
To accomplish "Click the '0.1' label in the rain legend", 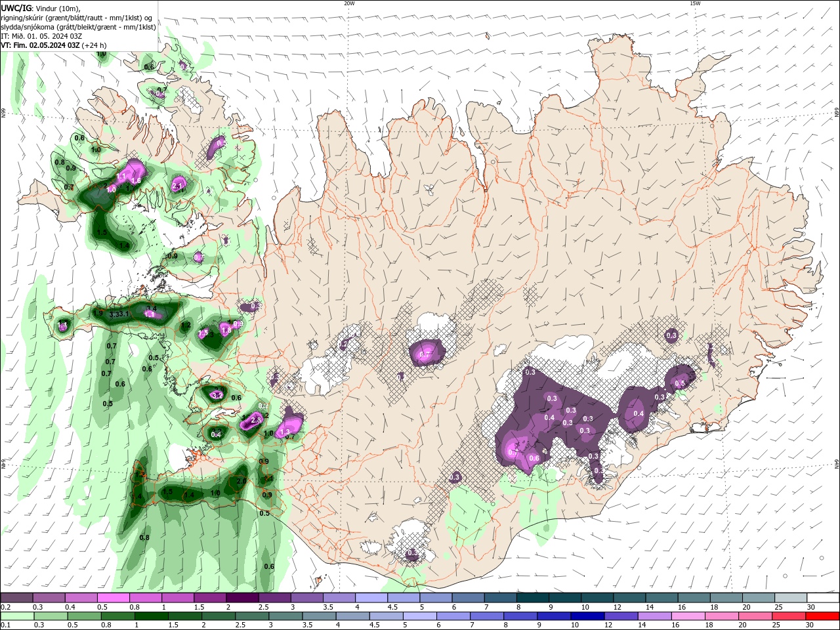I will [5, 625].
